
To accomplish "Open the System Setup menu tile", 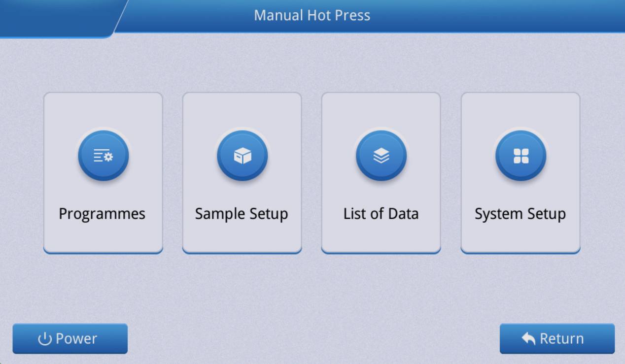I will coord(521,172).
